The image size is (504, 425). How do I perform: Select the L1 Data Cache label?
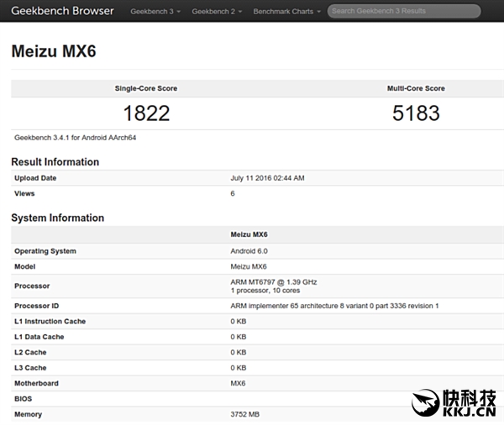[x=39, y=337]
